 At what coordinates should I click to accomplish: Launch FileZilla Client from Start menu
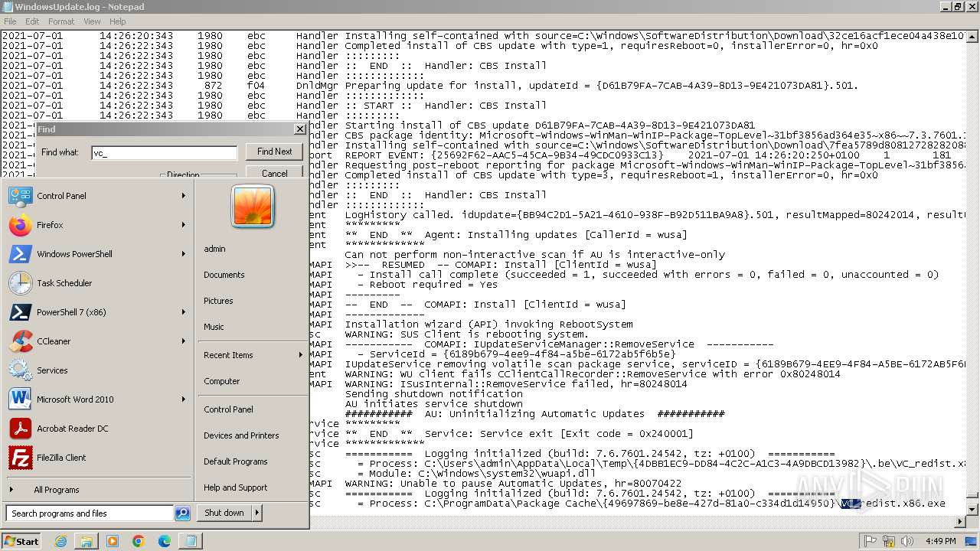tap(21, 458)
